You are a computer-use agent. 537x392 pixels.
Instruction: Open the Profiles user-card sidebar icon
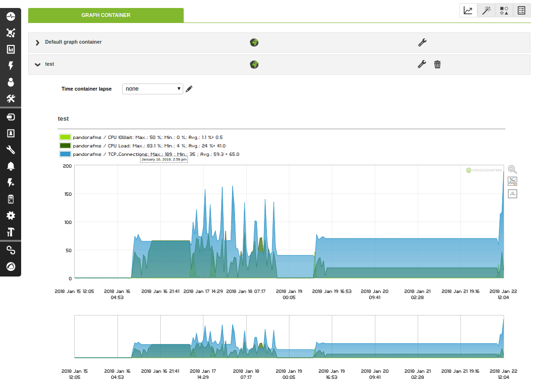pos(11,133)
